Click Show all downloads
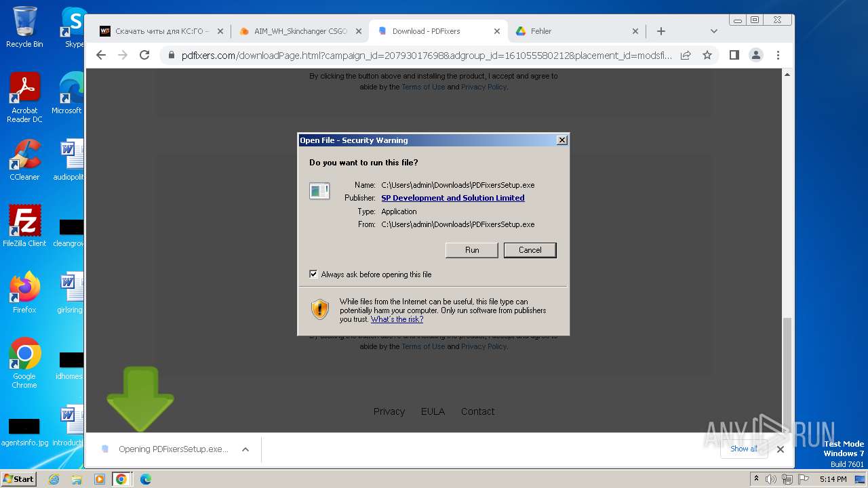Image resolution: width=868 pixels, height=488 pixels. coord(744,449)
